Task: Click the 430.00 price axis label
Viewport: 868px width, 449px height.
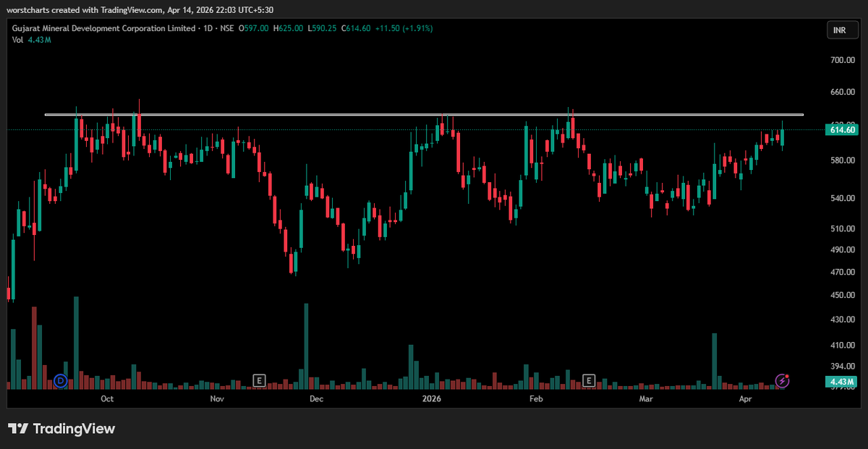Action: click(x=843, y=320)
